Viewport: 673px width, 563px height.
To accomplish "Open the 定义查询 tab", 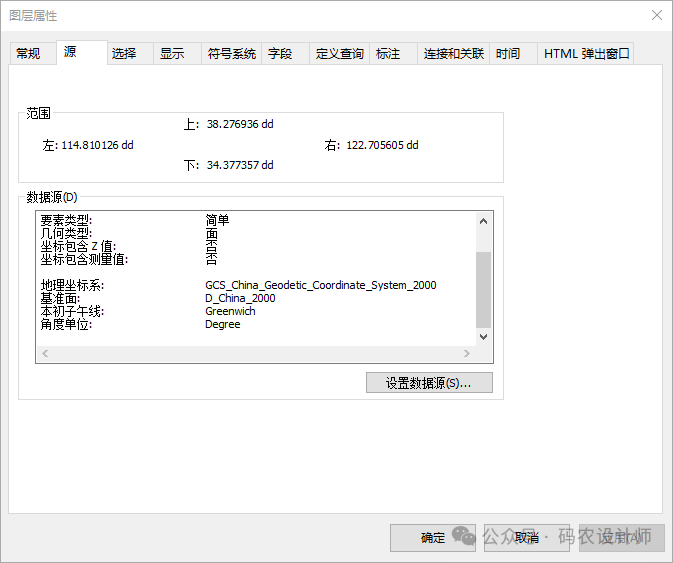I will [x=339, y=54].
